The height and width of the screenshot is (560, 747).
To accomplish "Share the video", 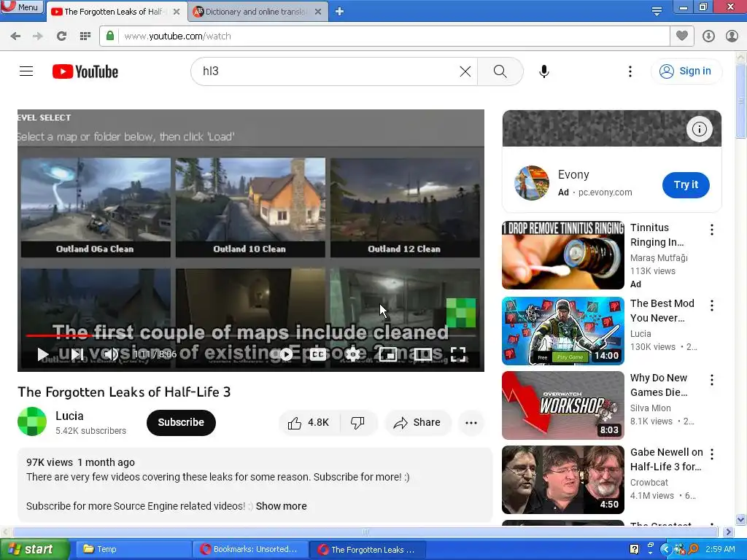I will tap(417, 422).
